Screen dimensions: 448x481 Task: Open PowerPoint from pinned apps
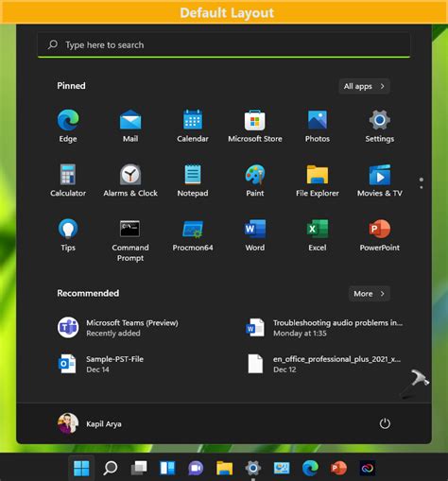[380, 235]
